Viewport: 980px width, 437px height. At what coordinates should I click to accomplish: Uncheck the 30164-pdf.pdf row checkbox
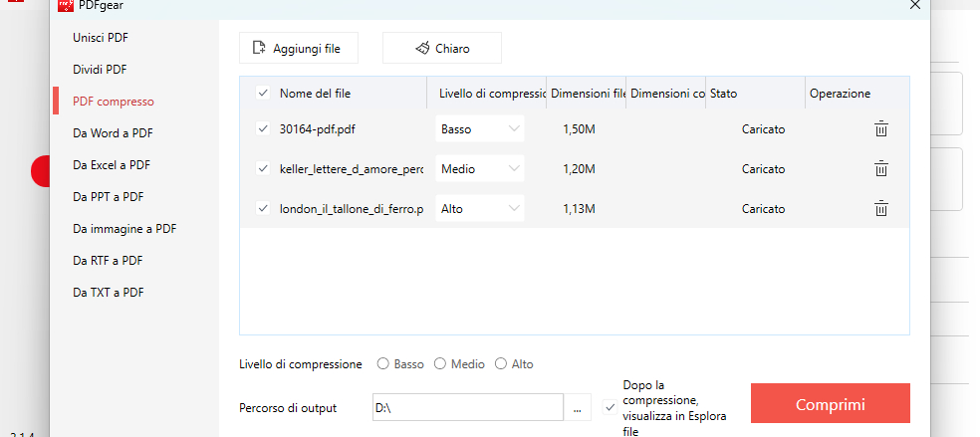coord(263,129)
